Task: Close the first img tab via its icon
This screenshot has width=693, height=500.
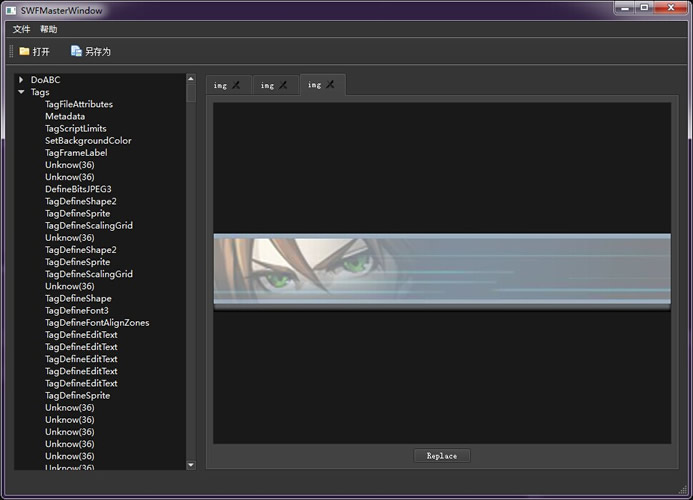Action: (236, 85)
